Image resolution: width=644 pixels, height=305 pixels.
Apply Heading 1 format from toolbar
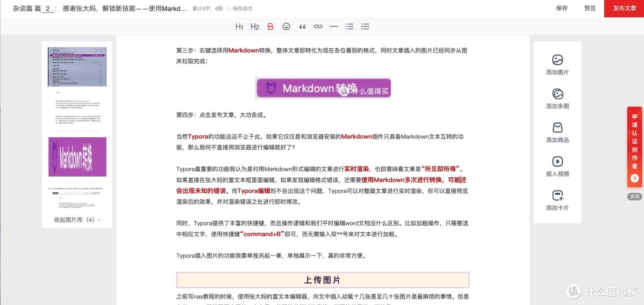[239, 27]
